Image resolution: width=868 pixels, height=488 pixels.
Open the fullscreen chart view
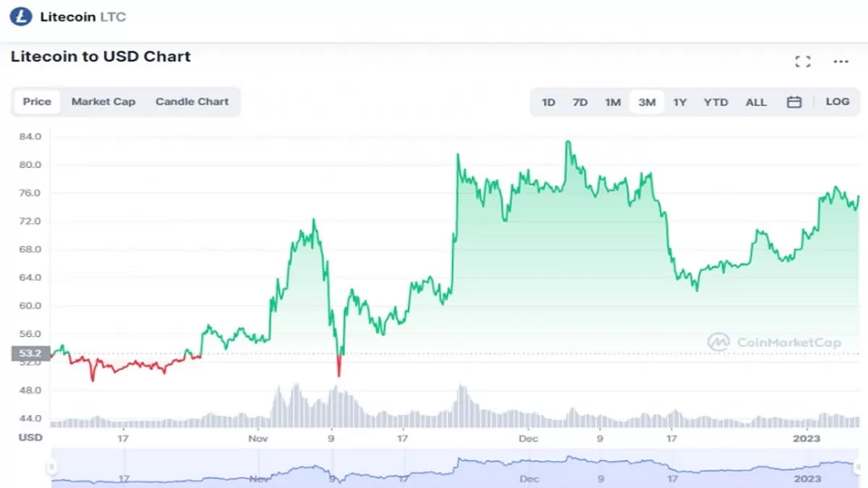pos(802,61)
